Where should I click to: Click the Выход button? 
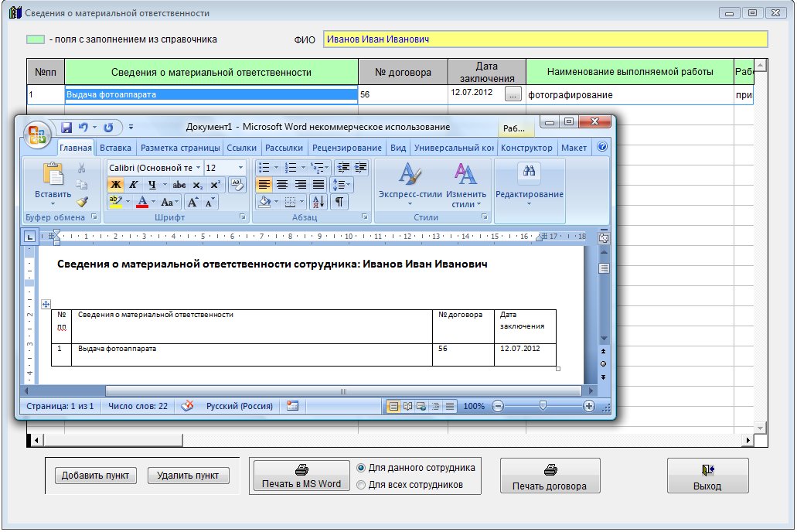[x=707, y=476]
